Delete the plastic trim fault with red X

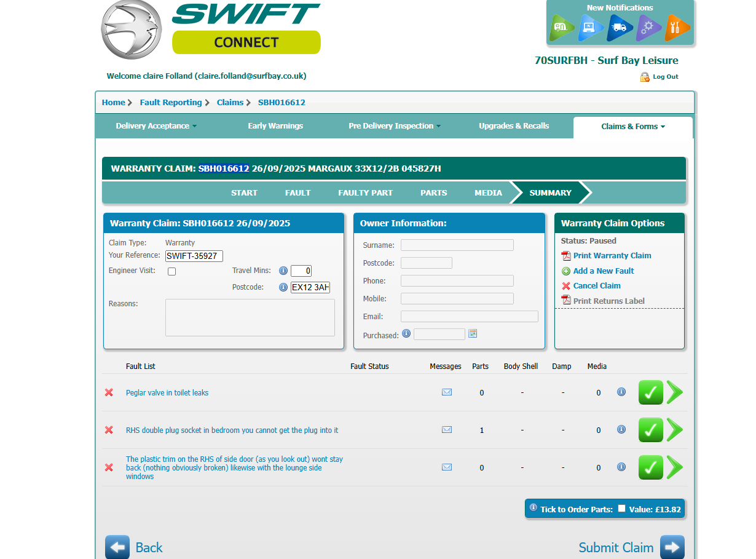tap(109, 467)
